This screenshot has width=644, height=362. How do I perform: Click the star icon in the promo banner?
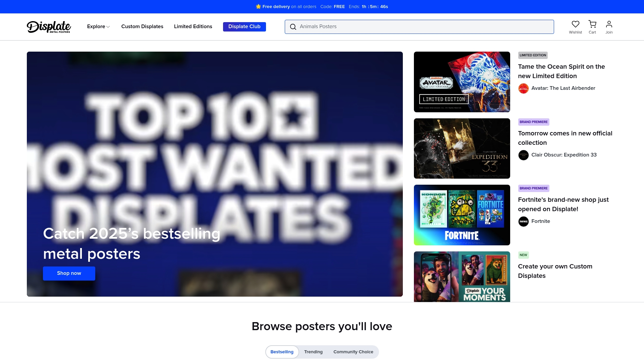tap(258, 7)
